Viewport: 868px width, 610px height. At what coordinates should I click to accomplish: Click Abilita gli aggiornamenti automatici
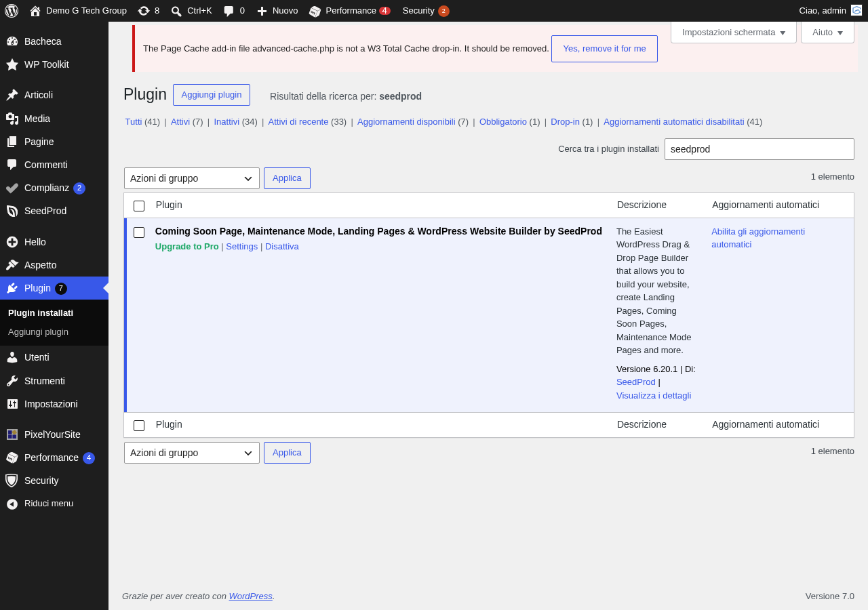coord(758,238)
